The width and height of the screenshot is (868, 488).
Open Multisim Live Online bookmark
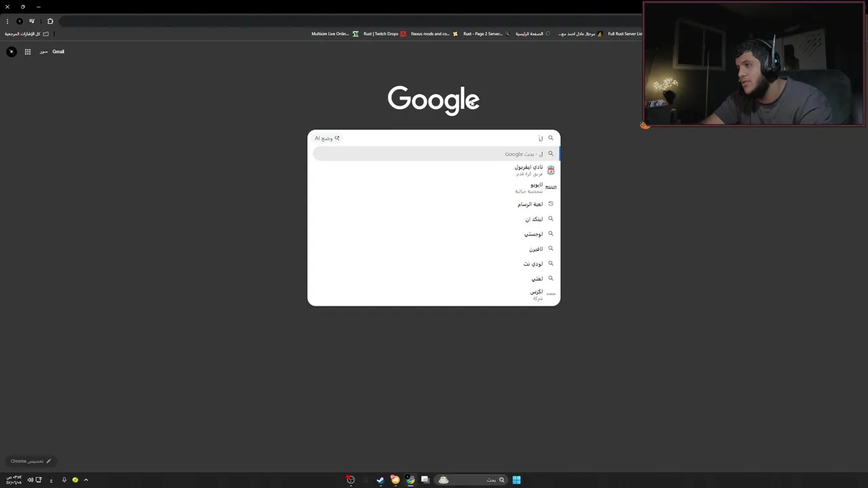[x=335, y=34]
